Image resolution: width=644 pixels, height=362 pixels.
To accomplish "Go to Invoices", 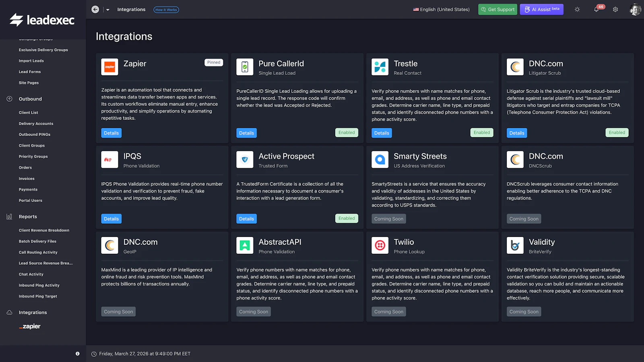I will pos(27,179).
